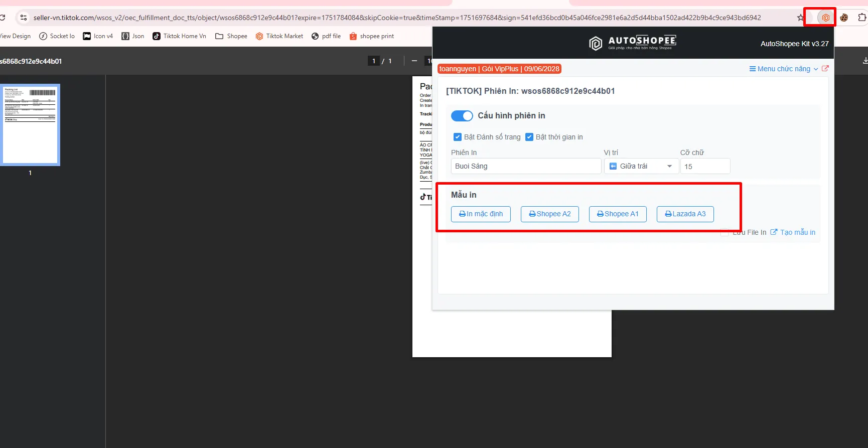Image resolution: width=868 pixels, height=448 pixels.
Task: Follow the Tạo mẫu in link
Action: 793,232
